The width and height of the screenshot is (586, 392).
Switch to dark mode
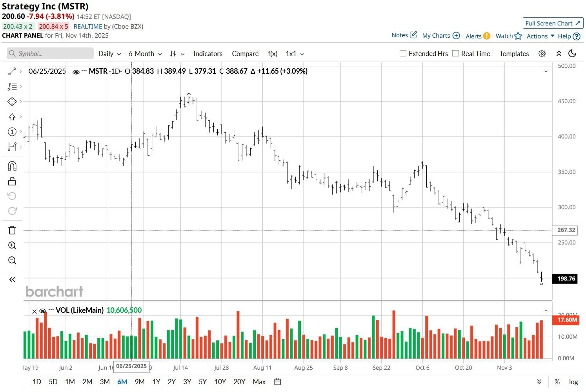coord(572,53)
